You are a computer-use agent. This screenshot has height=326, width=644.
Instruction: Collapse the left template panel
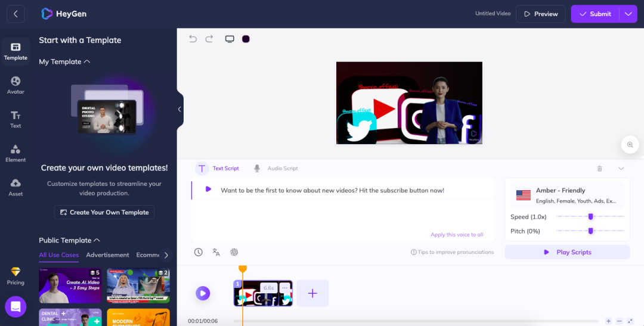point(179,109)
